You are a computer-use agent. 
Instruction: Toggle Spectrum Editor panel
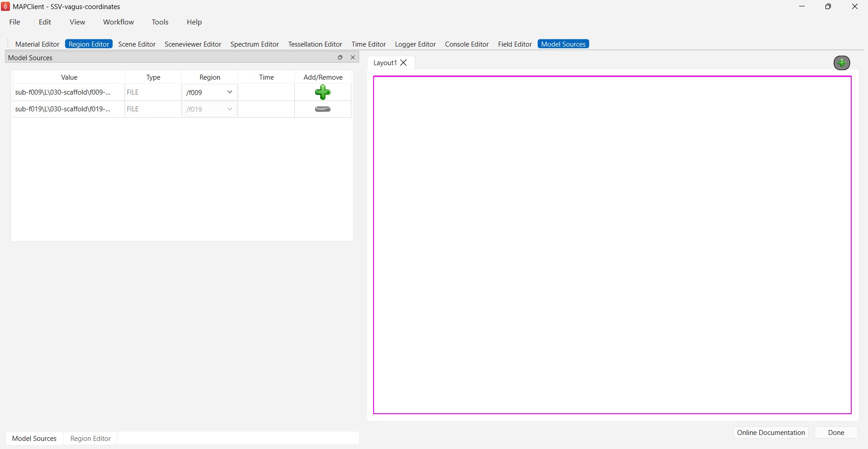tap(254, 44)
